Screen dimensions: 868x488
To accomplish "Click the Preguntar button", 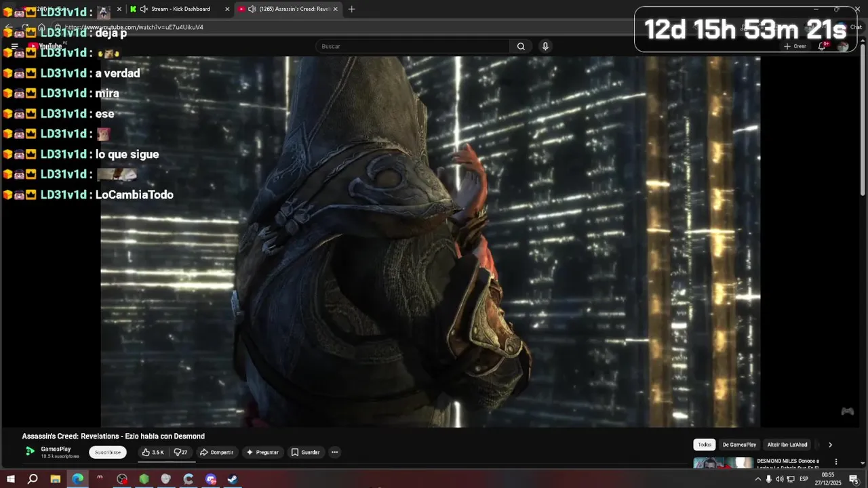I will (x=262, y=452).
